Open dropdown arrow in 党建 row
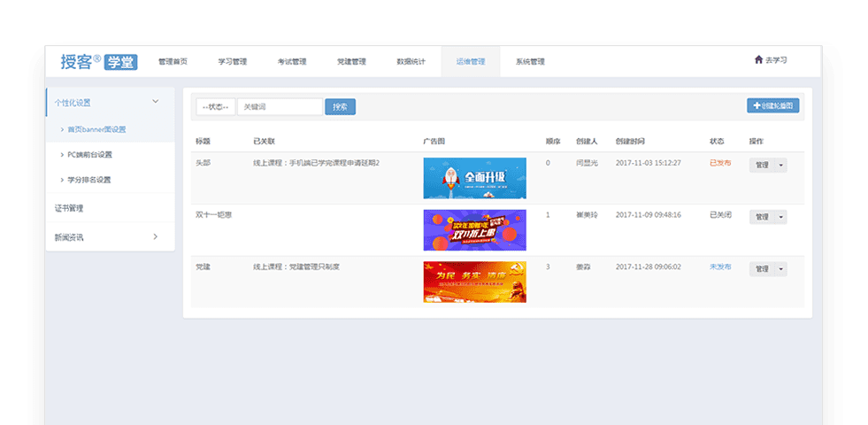 pos(781,269)
